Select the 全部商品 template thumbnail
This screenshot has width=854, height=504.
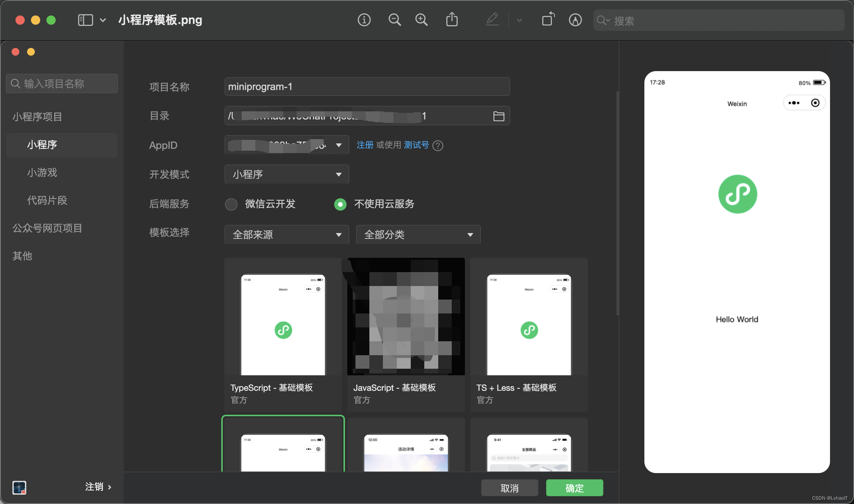coord(529,444)
